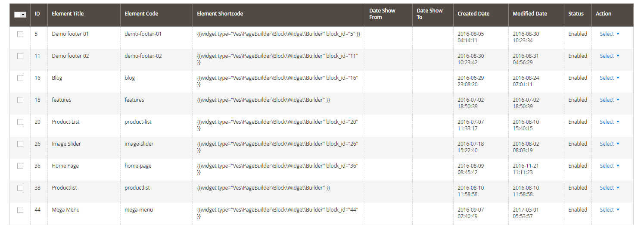
Task: Click modified date 2017-03-01 05:53:57
Action: click(526, 213)
